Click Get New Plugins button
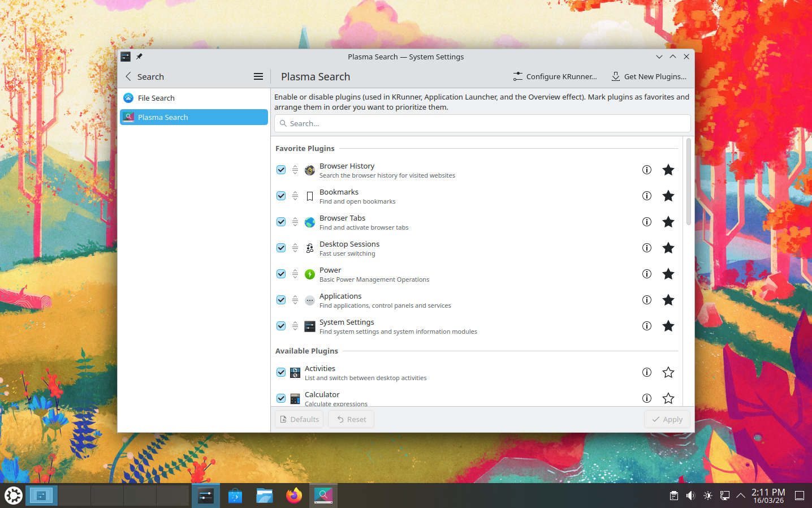 tap(649, 76)
